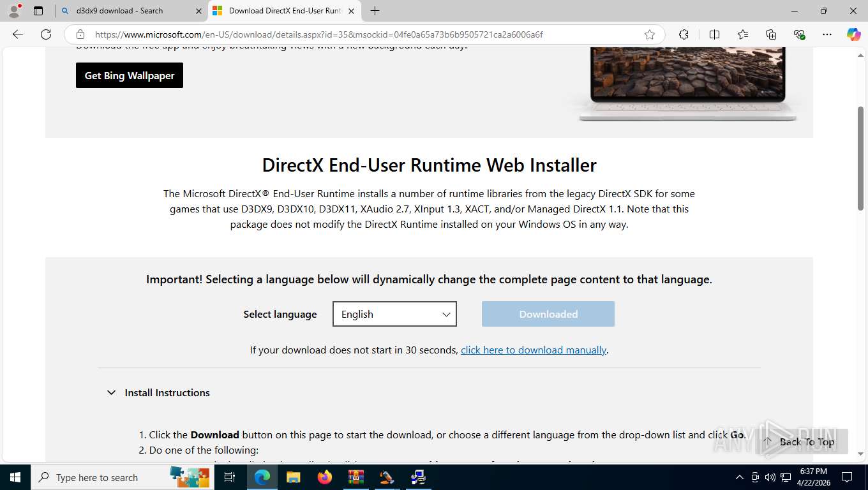The image size is (868, 490).
Task: Toggle split screen view
Action: [714, 34]
